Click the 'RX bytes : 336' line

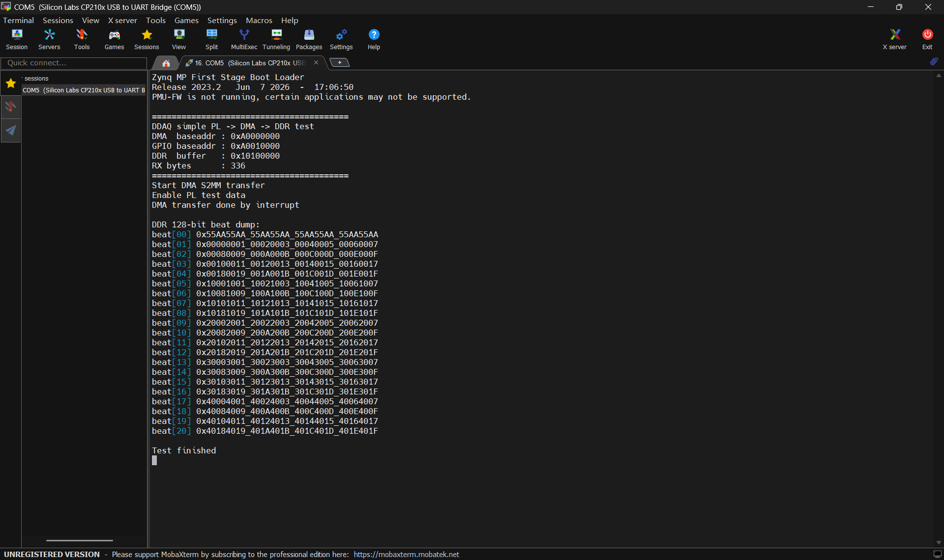[x=199, y=166]
